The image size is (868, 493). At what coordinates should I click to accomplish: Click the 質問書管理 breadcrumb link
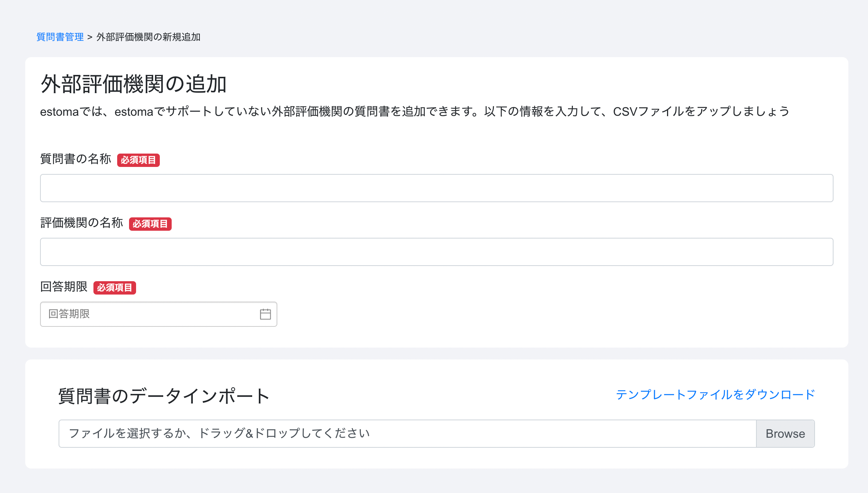pos(60,37)
